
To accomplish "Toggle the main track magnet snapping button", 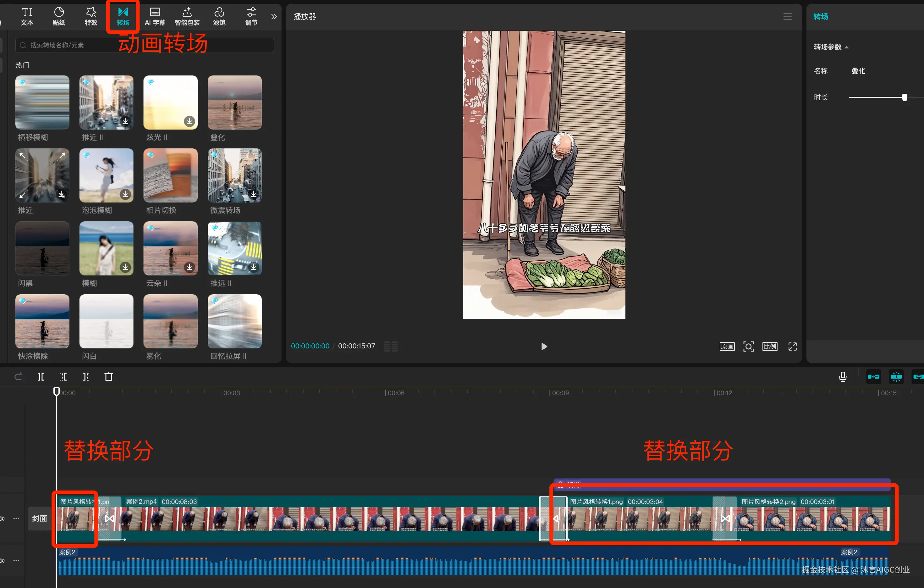I will click(874, 376).
